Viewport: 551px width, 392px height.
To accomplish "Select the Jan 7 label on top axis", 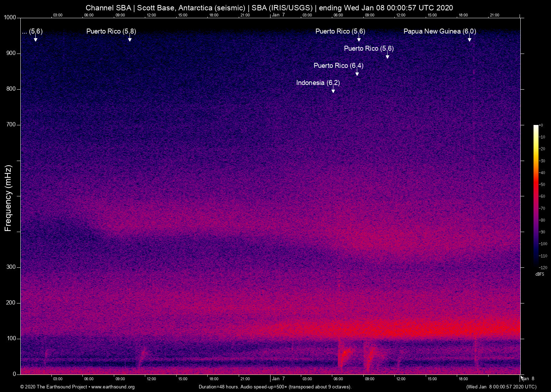I will coord(278,15).
